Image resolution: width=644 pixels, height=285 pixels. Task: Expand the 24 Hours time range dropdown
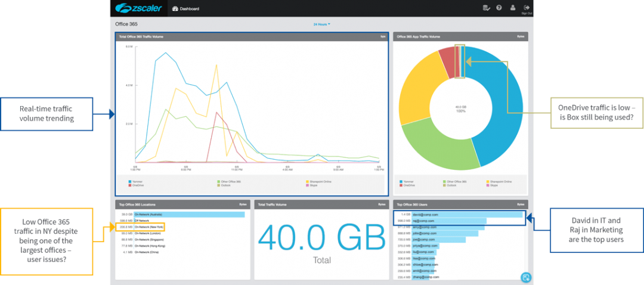(x=322, y=24)
